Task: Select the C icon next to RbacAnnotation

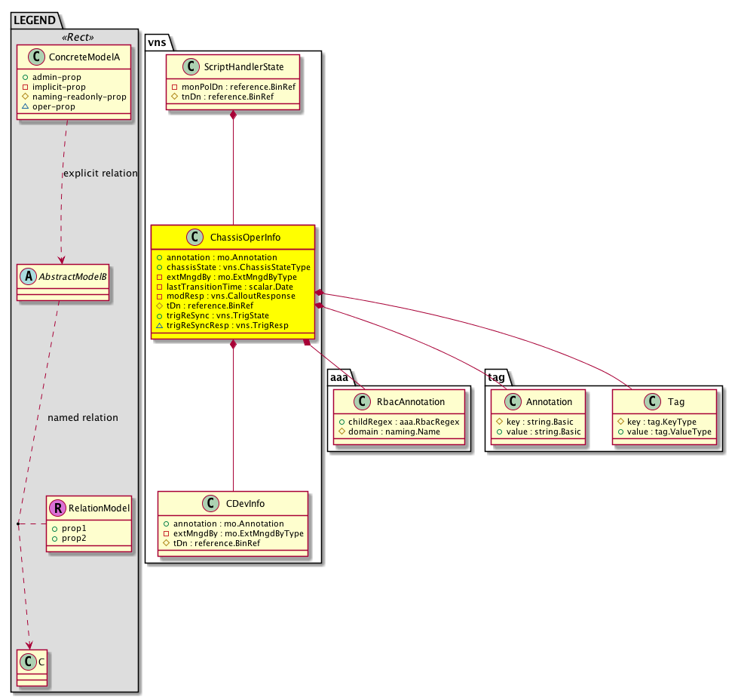Action: click(363, 402)
